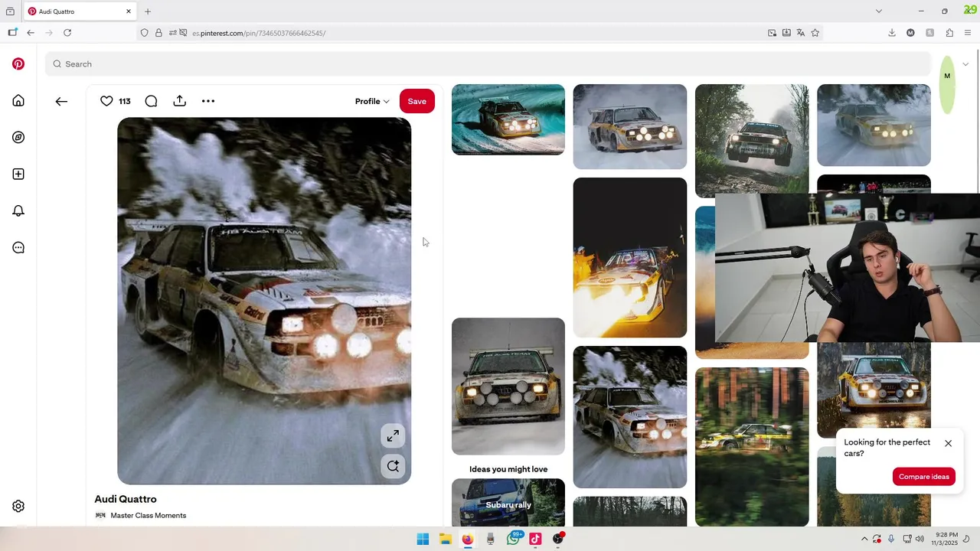Share the pin via upload icon

click(179, 101)
